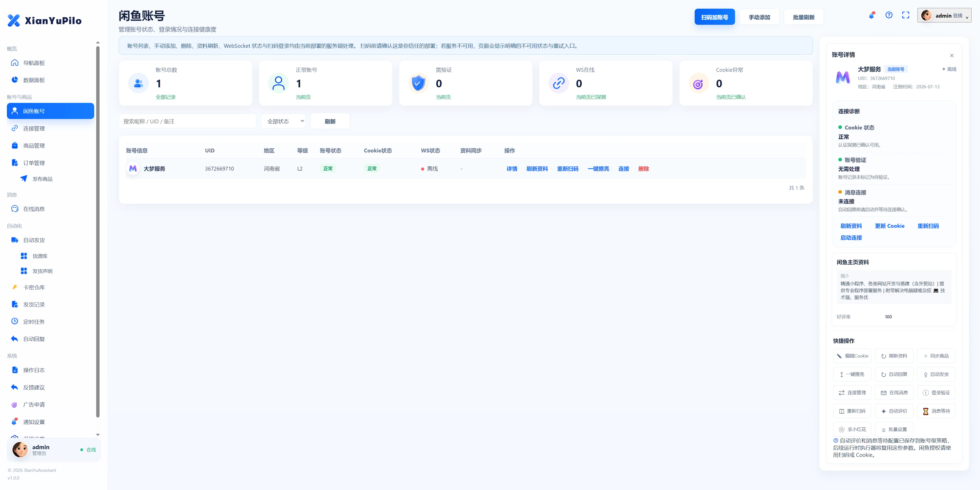
Task: Expand the admin user menu
Action: pos(944,16)
